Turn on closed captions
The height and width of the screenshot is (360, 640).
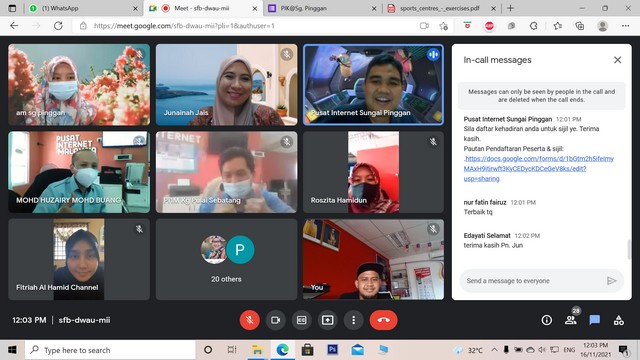[x=302, y=320]
